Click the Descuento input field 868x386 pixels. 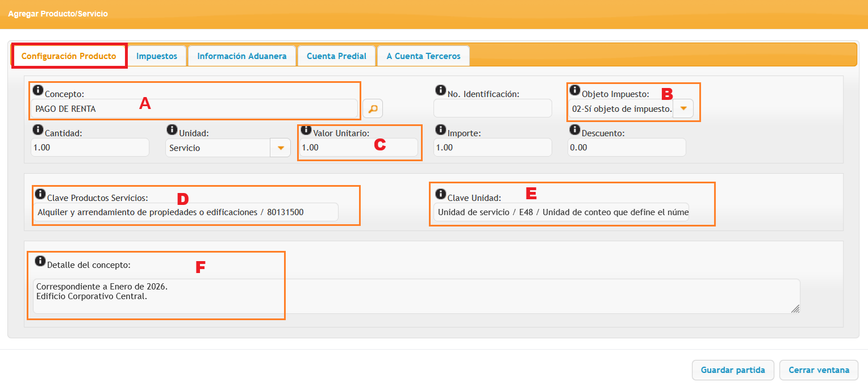(x=626, y=148)
